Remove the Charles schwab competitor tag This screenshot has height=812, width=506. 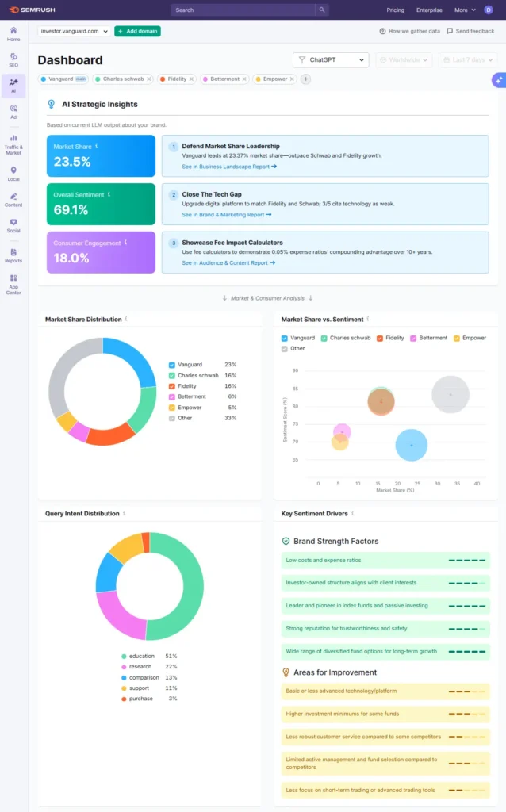(x=148, y=79)
